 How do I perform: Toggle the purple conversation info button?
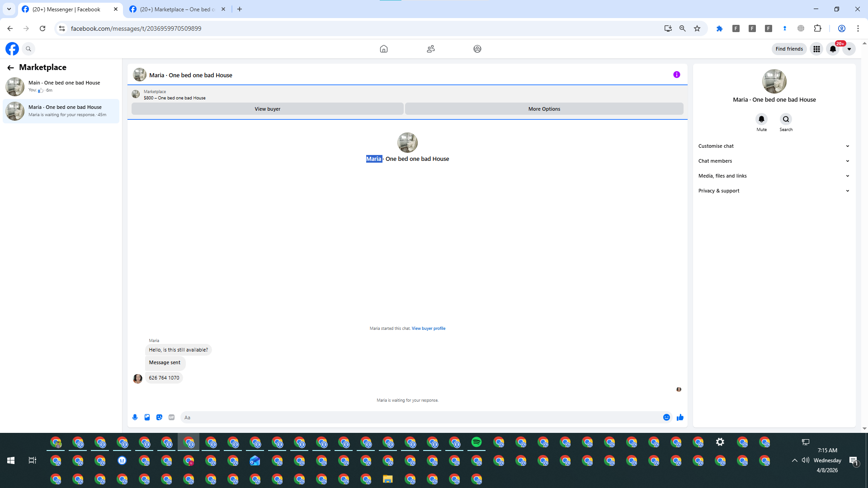click(676, 75)
